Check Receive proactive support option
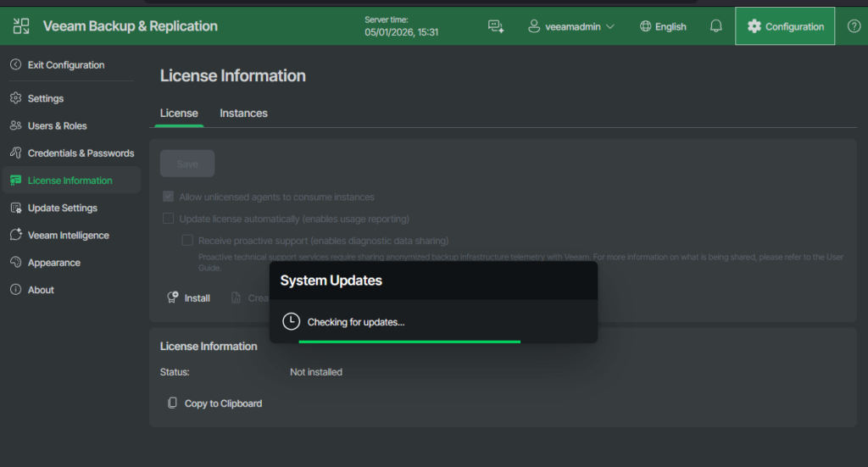 coord(187,241)
